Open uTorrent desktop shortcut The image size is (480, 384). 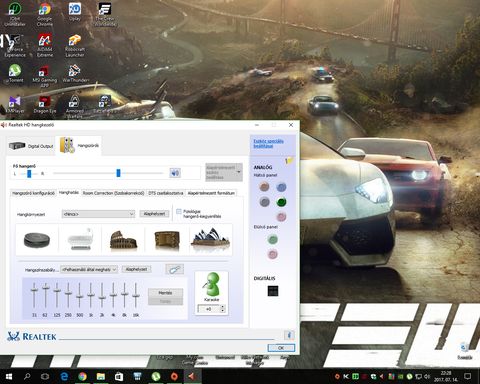15,73
